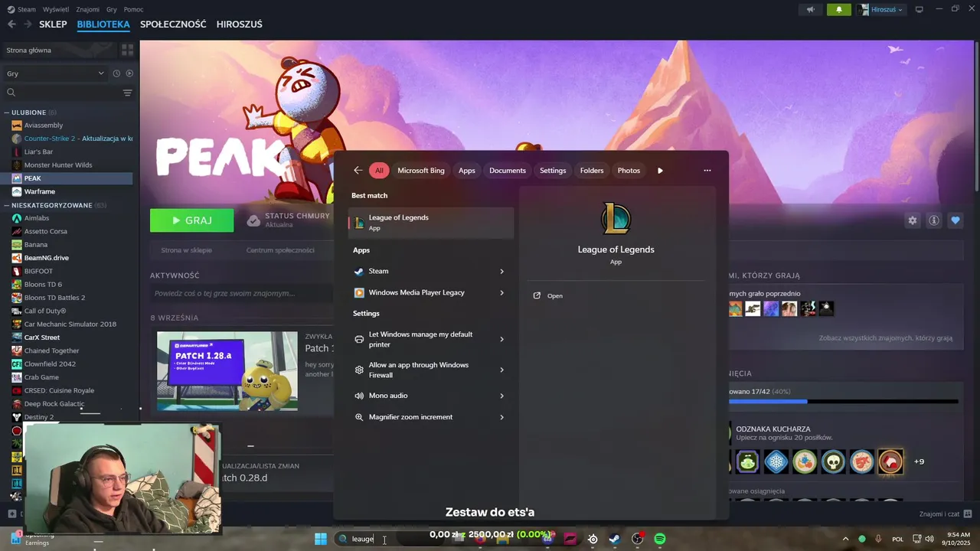980x551 pixels.
Task: Open PEAK game info icon
Action: click(x=934, y=220)
